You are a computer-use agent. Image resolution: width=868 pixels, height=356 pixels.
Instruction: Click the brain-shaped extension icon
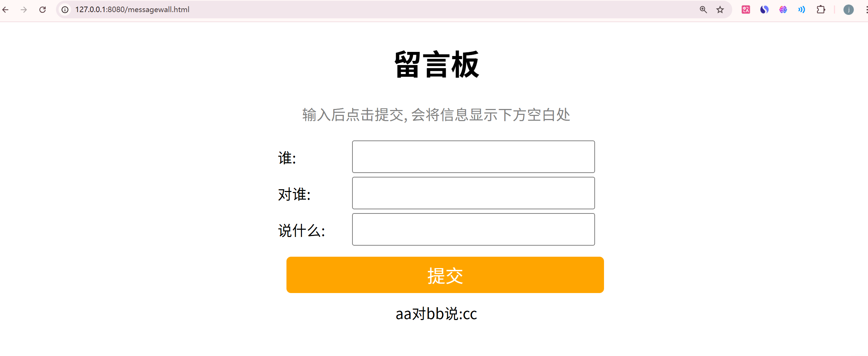point(783,9)
